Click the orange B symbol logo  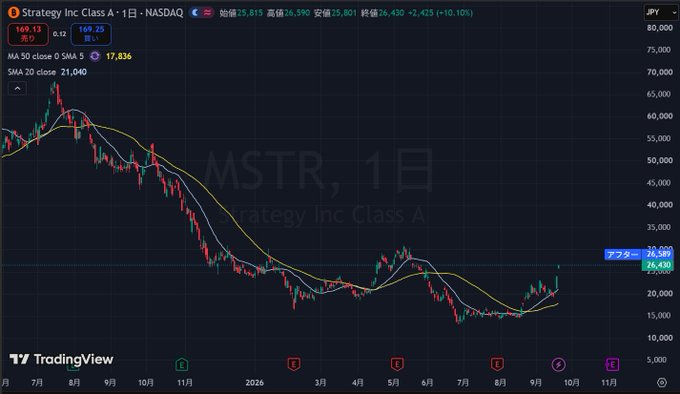13,13
